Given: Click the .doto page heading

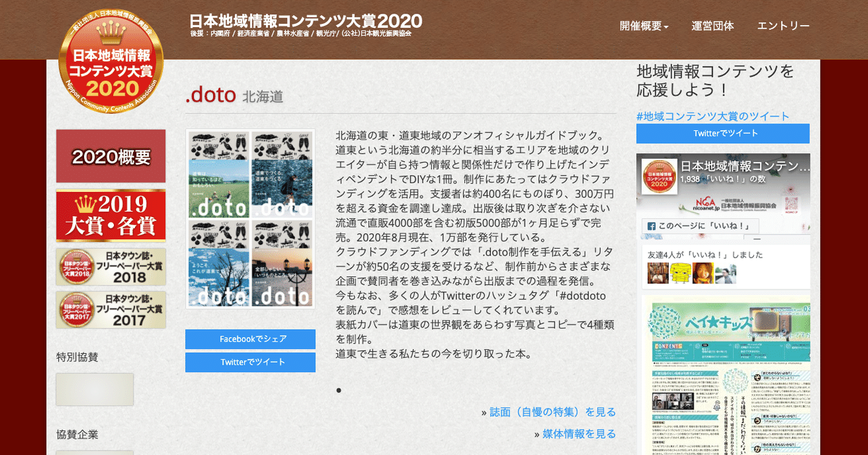Looking at the screenshot, I should coord(211,96).
